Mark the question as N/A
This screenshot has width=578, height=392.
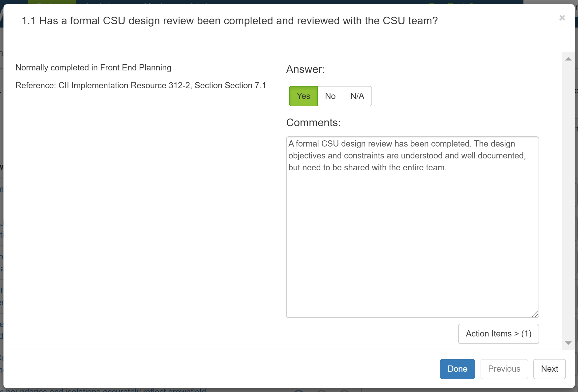coord(357,96)
